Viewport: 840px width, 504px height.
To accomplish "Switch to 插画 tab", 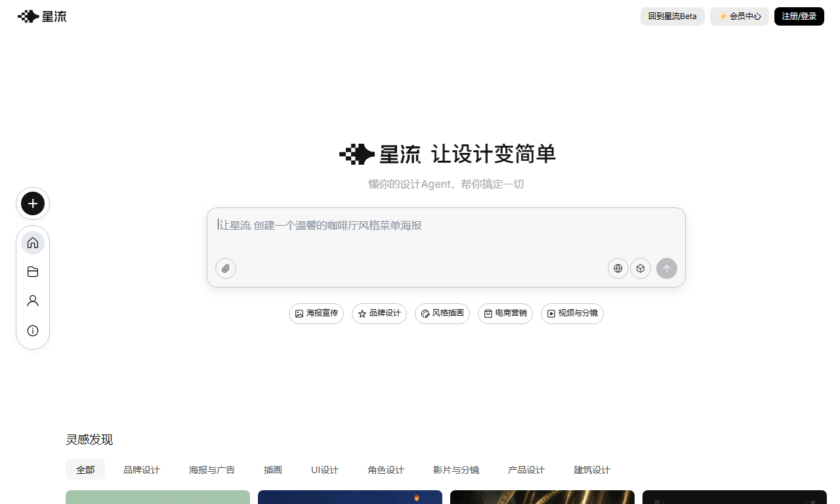I will 273,470.
